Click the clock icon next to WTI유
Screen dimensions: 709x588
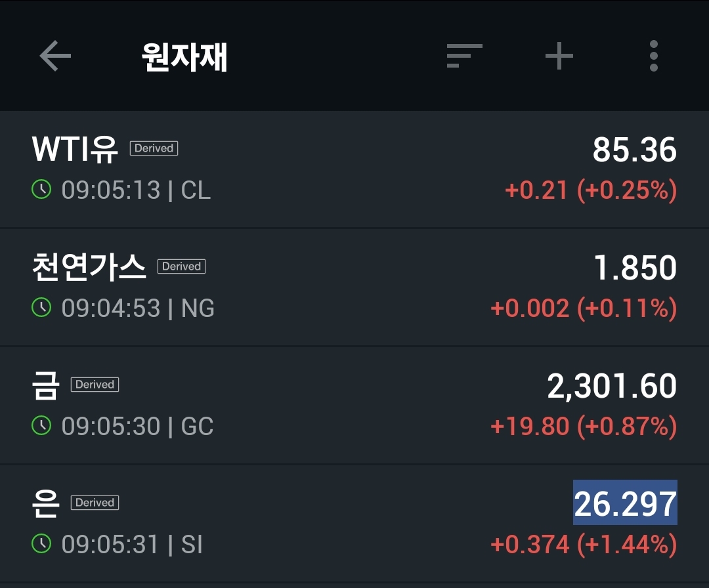point(41,190)
